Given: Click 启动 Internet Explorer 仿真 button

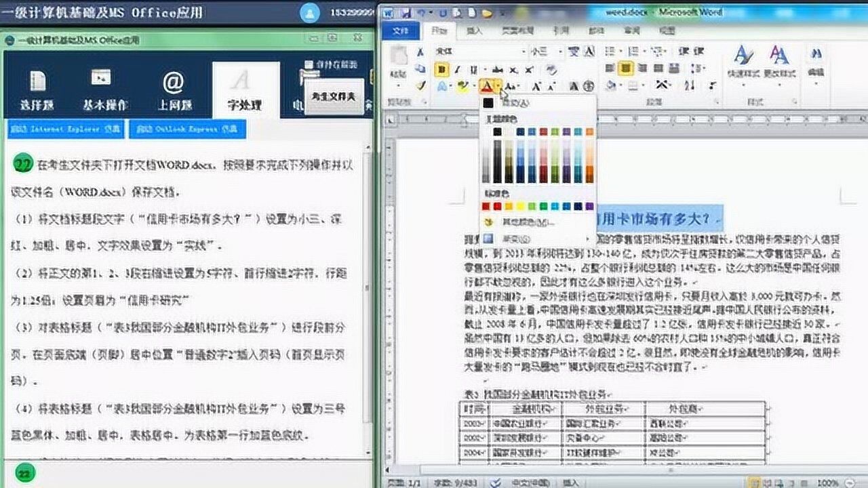Looking at the screenshot, I should [66, 129].
